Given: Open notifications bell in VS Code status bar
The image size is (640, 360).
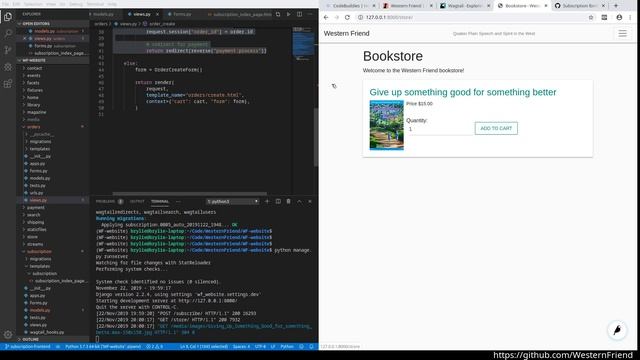Looking at the screenshot, I should (x=311, y=347).
